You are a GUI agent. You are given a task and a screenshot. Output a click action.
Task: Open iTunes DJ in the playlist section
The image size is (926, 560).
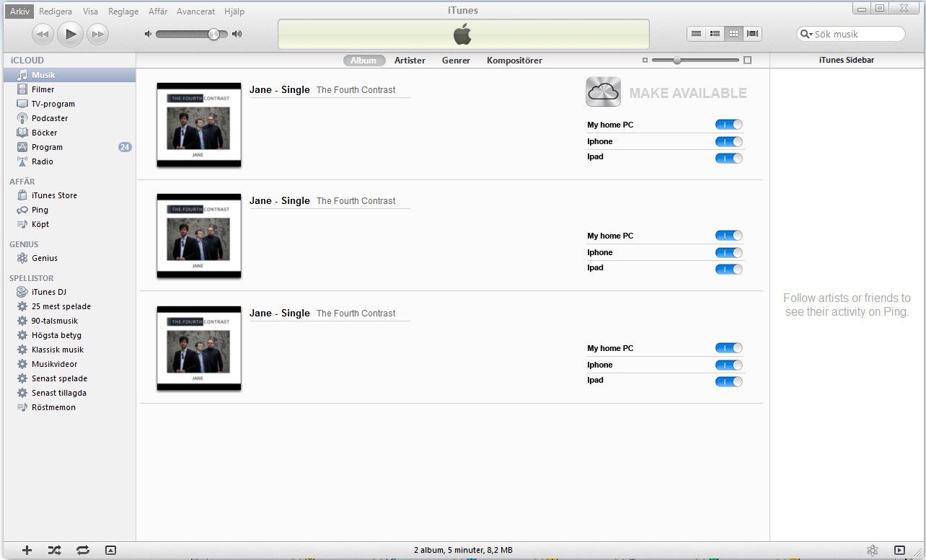click(x=48, y=292)
